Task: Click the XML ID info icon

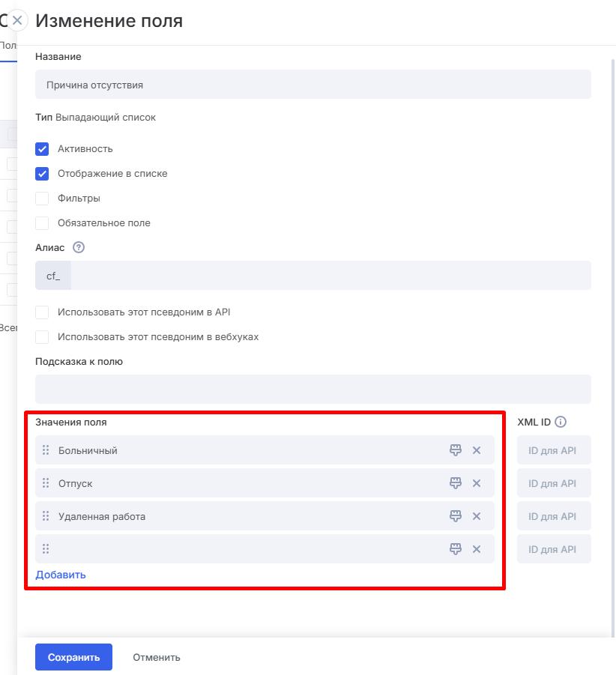Action: point(561,422)
